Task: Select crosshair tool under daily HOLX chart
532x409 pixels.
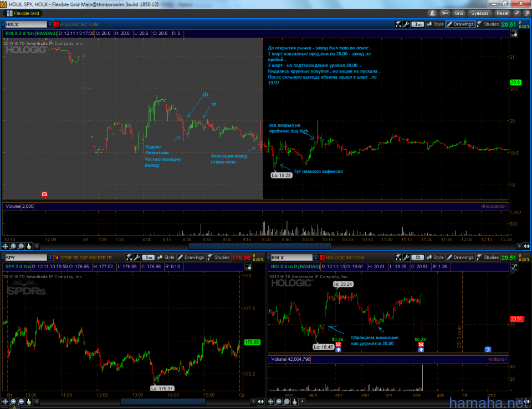Action: coord(271,402)
